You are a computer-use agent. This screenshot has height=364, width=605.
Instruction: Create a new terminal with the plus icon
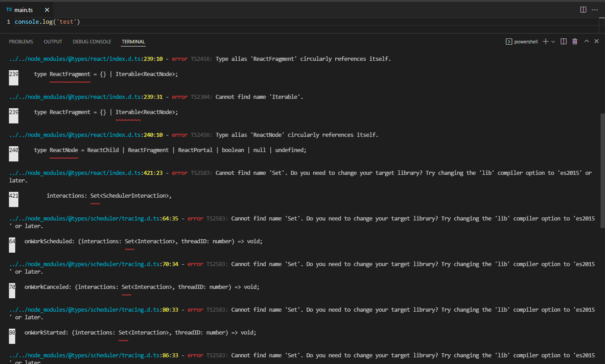tap(545, 41)
